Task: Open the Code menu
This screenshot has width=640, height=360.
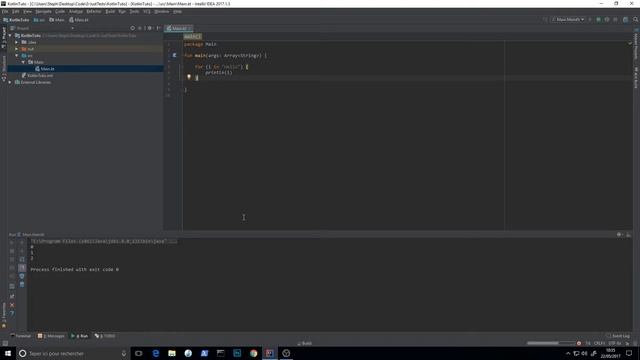Action: click(60, 11)
